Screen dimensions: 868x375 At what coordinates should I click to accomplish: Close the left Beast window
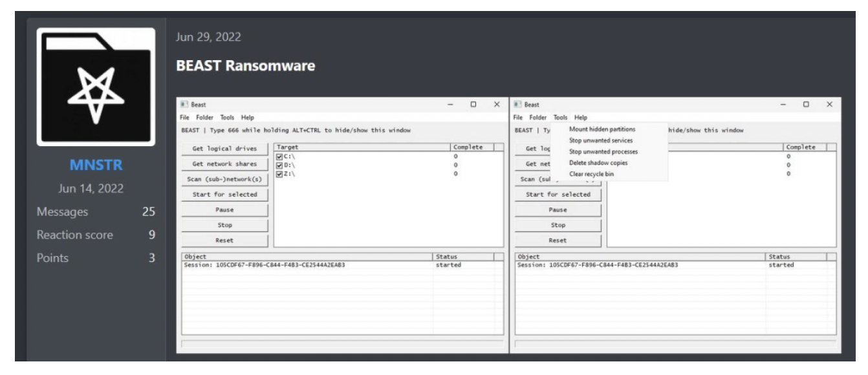click(496, 103)
